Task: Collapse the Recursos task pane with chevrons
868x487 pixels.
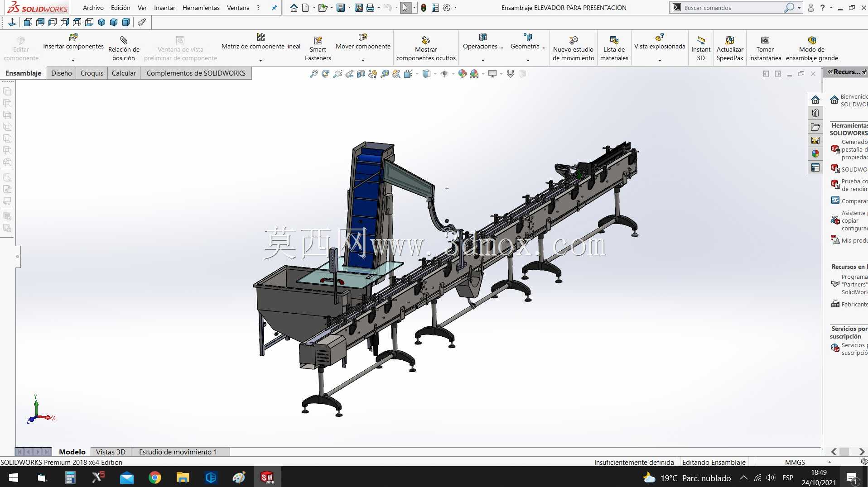Action: pyautogui.click(x=830, y=72)
